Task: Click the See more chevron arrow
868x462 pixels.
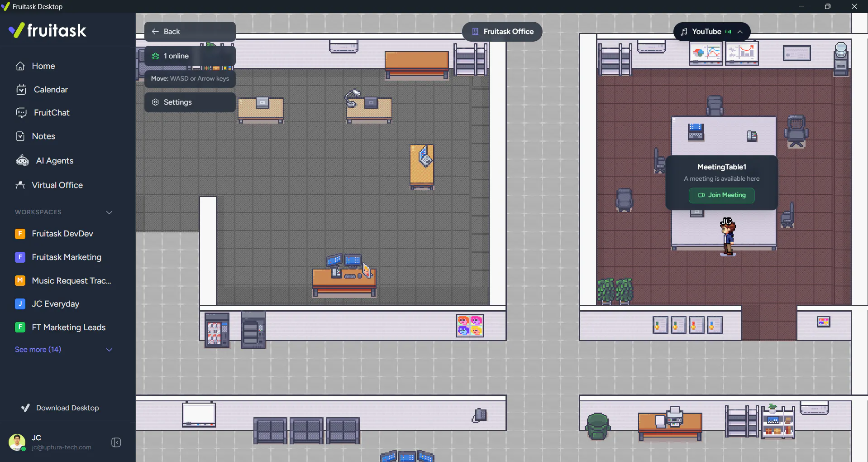Action: coord(109,350)
